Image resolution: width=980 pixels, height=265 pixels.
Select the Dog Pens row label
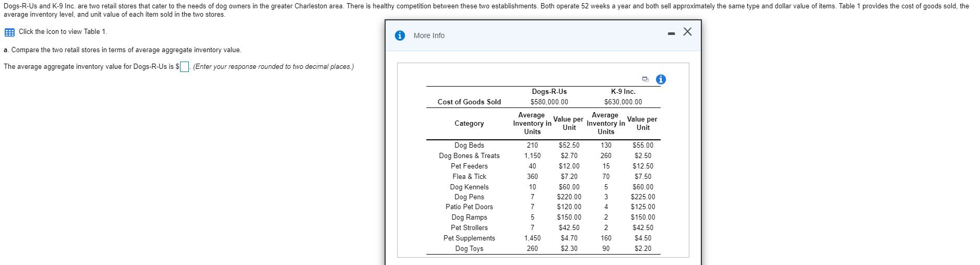point(469,197)
